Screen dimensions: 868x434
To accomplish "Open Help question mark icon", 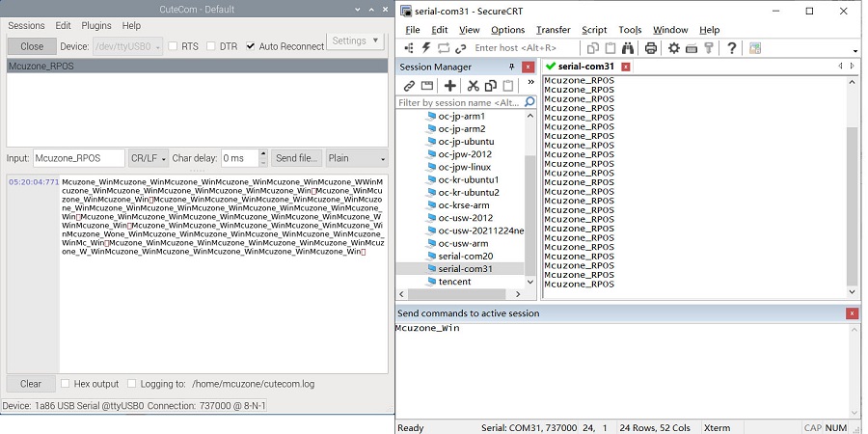I will (731, 48).
